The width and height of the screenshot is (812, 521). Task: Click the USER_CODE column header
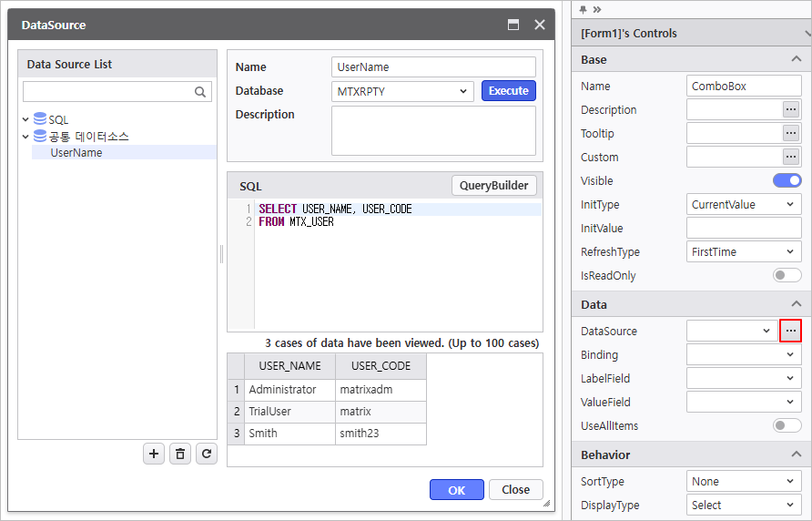click(x=381, y=366)
